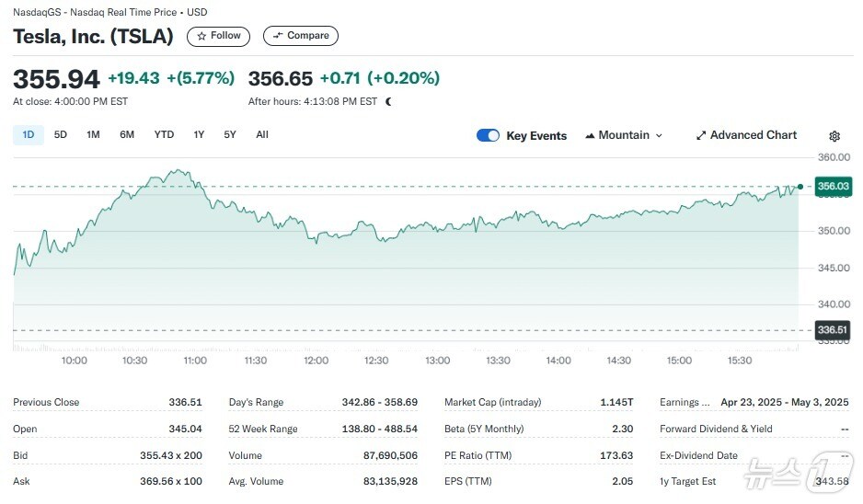Click the 336.51 previous close marker

[832, 329]
